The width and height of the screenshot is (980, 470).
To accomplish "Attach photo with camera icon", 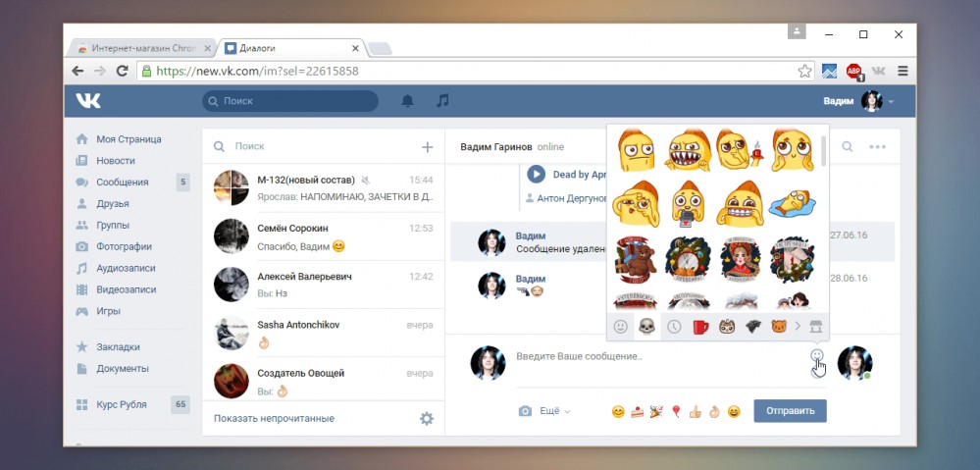I will click(525, 411).
